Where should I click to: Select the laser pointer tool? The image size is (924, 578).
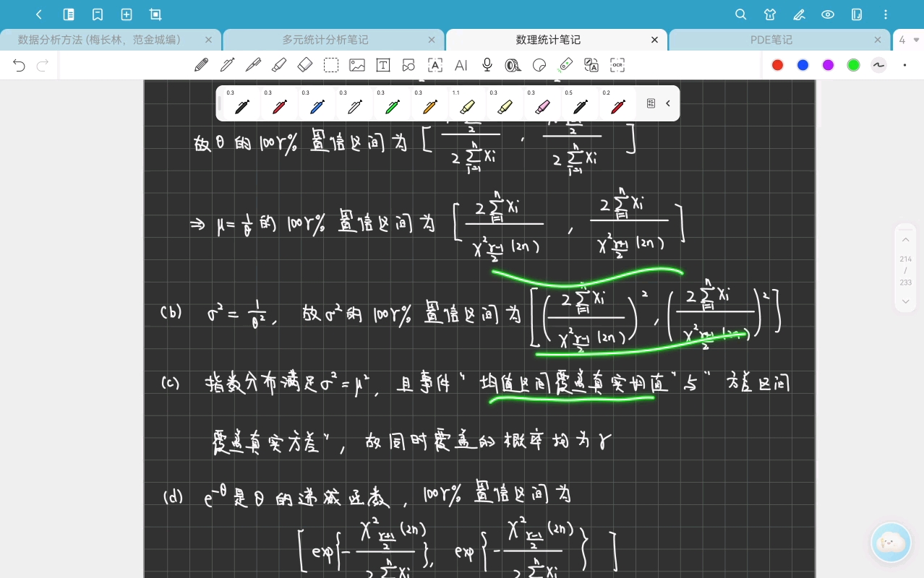pyautogui.click(x=565, y=65)
